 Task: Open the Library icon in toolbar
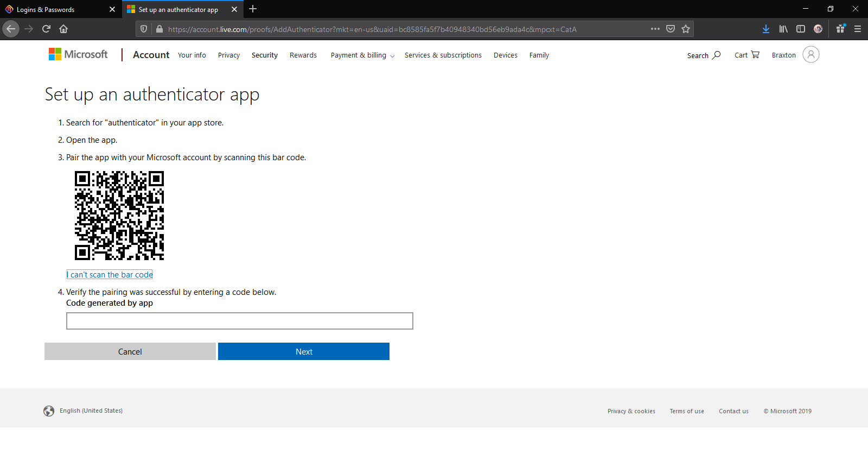click(x=783, y=29)
